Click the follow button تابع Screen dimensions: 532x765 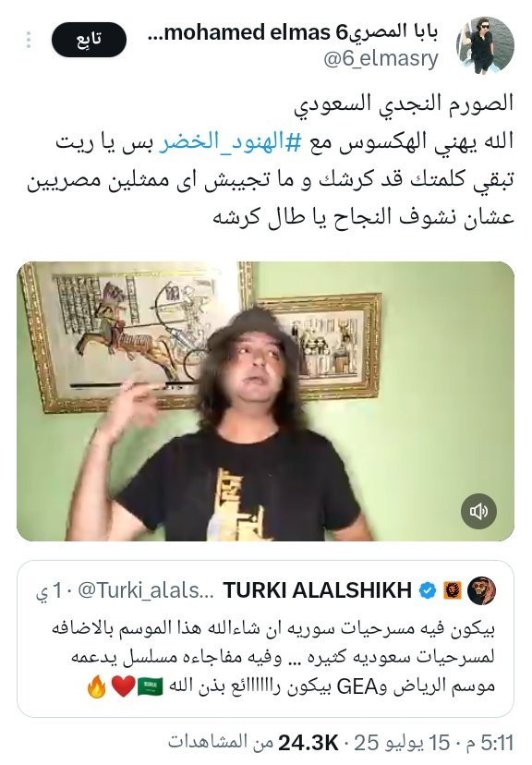click(89, 40)
